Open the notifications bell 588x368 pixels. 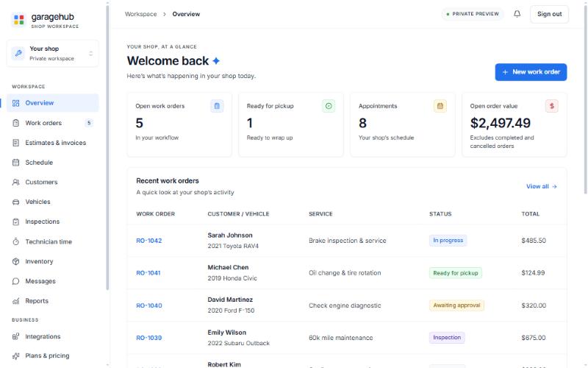click(517, 14)
